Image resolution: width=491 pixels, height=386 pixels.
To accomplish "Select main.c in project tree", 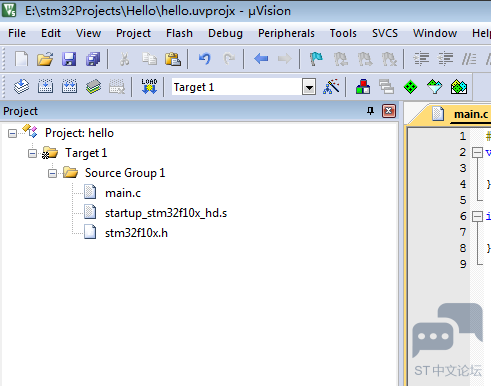I will [123, 193].
